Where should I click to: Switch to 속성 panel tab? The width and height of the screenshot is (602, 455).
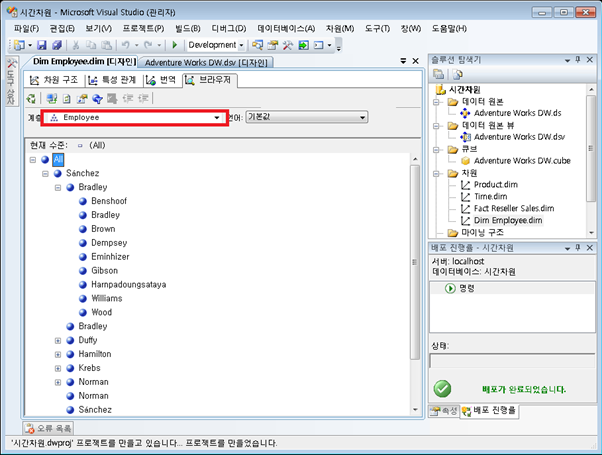click(x=444, y=411)
